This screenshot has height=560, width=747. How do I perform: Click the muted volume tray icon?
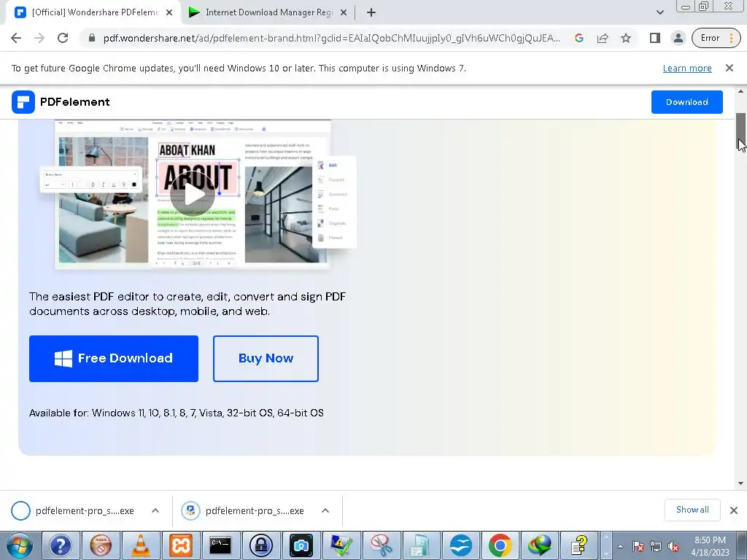tap(673, 546)
